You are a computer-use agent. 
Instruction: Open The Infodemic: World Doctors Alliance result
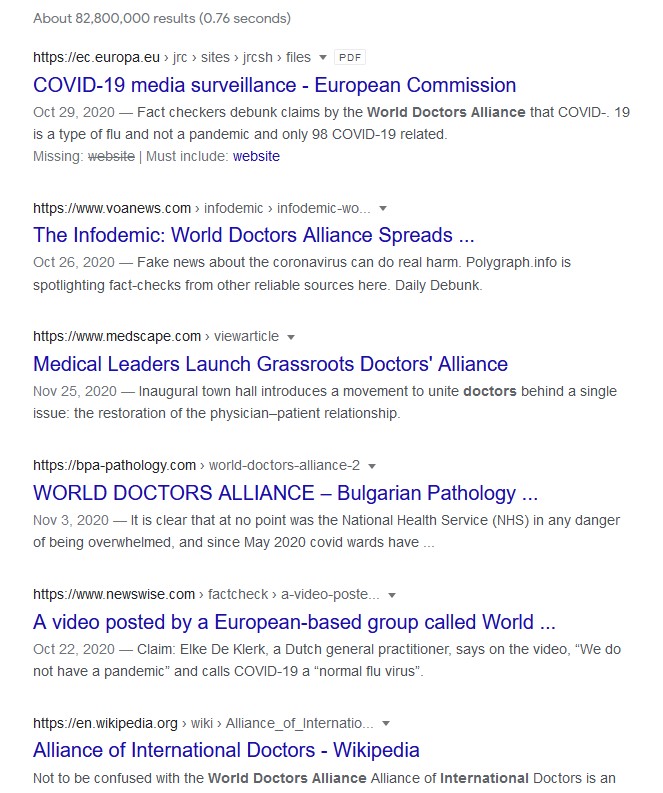tap(253, 236)
